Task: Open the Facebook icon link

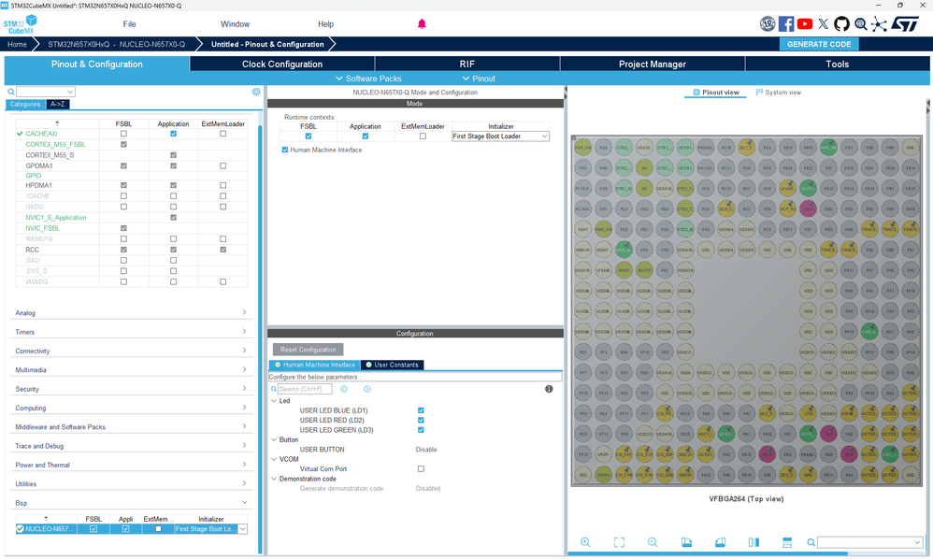Action: point(786,23)
